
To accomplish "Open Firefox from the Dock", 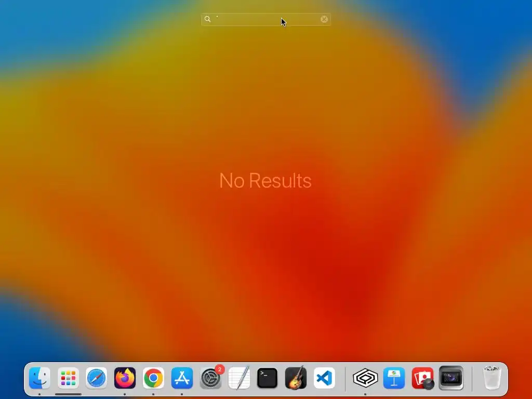I will pyautogui.click(x=125, y=378).
